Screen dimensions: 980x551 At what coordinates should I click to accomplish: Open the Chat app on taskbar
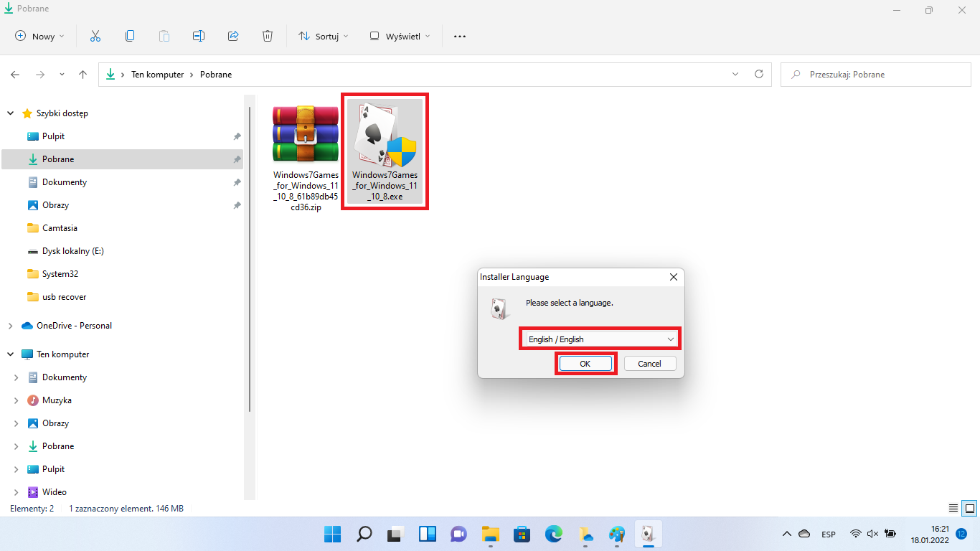point(458,534)
